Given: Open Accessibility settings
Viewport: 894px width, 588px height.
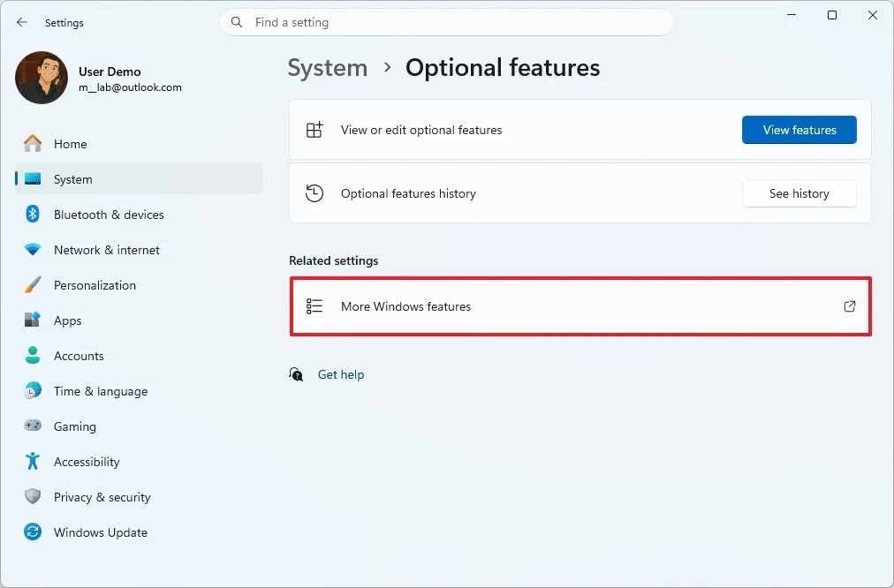Looking at the screenshot, I should (x=87, y=461).
